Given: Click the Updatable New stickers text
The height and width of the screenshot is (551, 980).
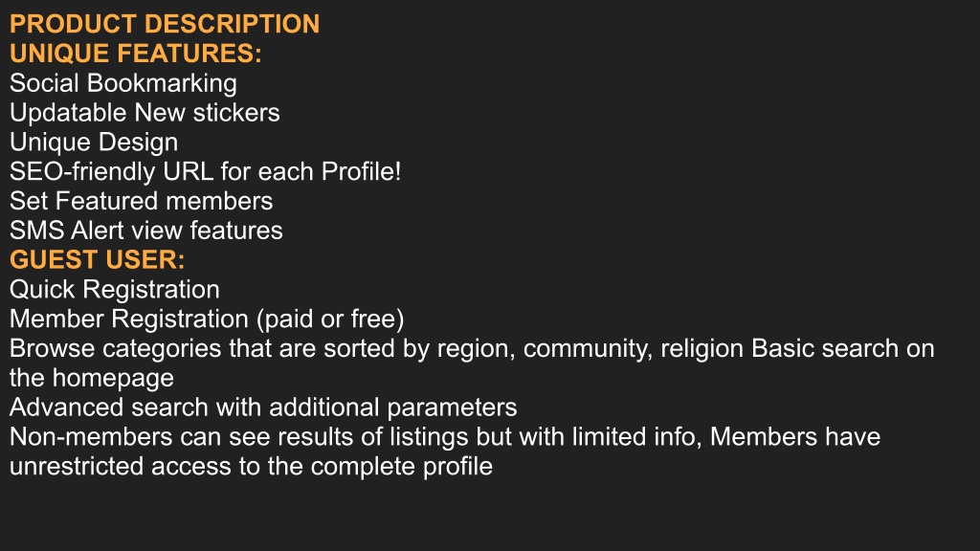Looking at the screenshot, I should [x=145, y=113].
